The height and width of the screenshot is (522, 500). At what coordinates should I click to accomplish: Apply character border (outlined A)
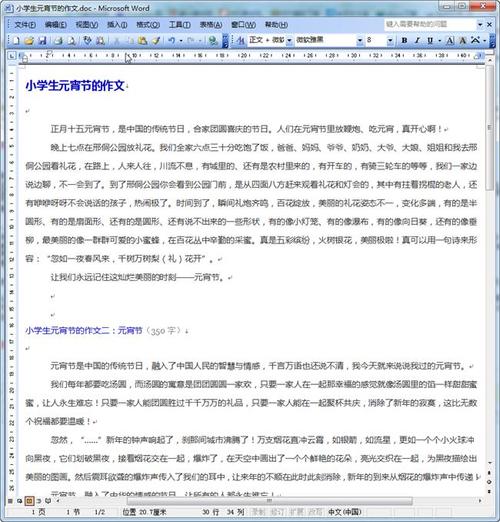[x=450, y=41]
